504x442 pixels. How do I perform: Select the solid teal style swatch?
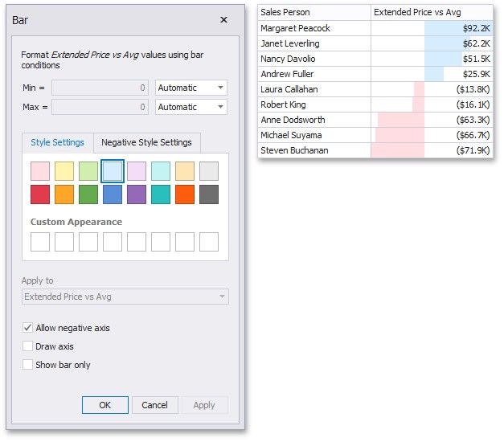(x=161, y=194)
